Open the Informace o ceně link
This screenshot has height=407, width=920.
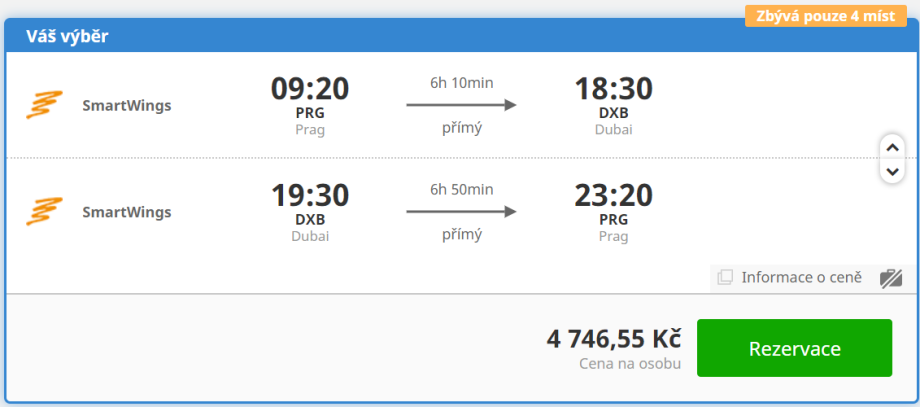(x=800, y=277)
